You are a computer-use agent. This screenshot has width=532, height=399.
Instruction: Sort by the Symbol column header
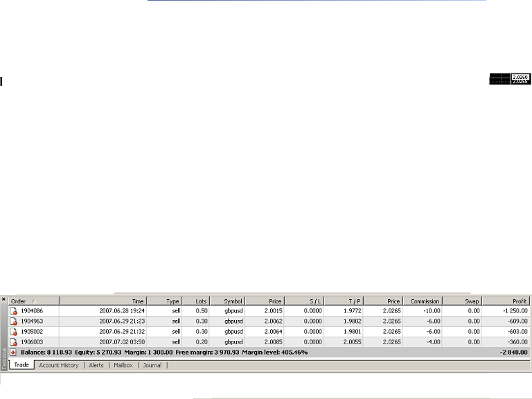coord(227,301)
